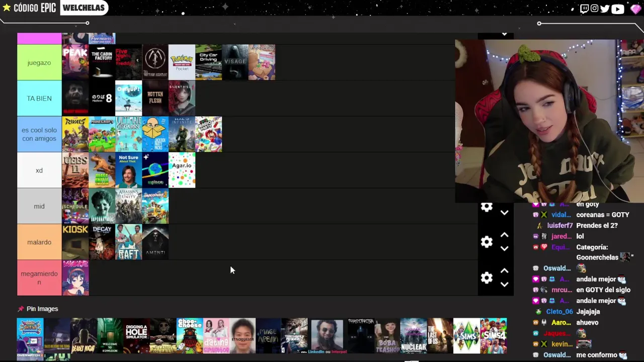Open chat user luisferf7
This screenshot has width=644, height=362.
(559, 225)
